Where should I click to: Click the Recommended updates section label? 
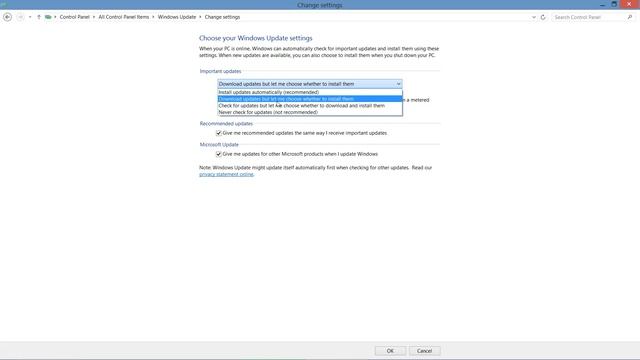tap(226, 123)
